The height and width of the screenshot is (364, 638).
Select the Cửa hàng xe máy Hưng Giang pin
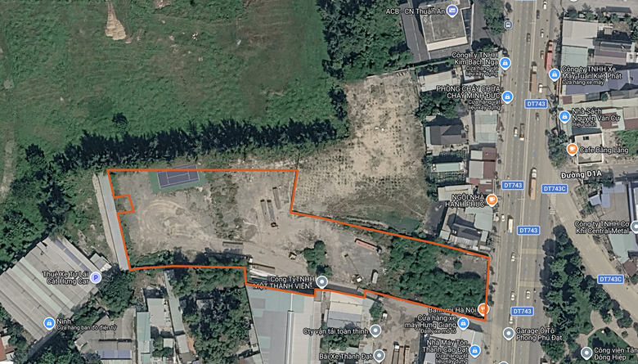coord(463,324)
